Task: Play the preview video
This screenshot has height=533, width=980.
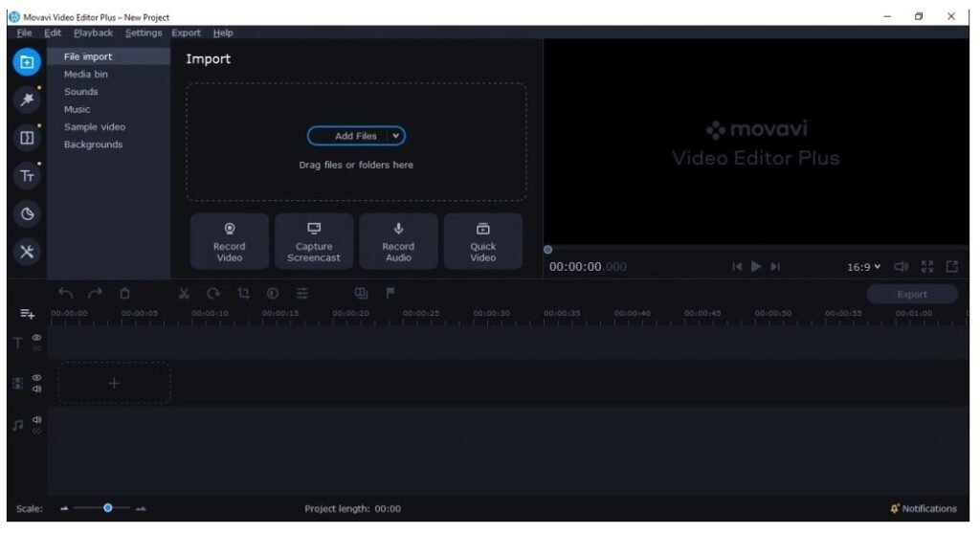Action: (756, 267)
